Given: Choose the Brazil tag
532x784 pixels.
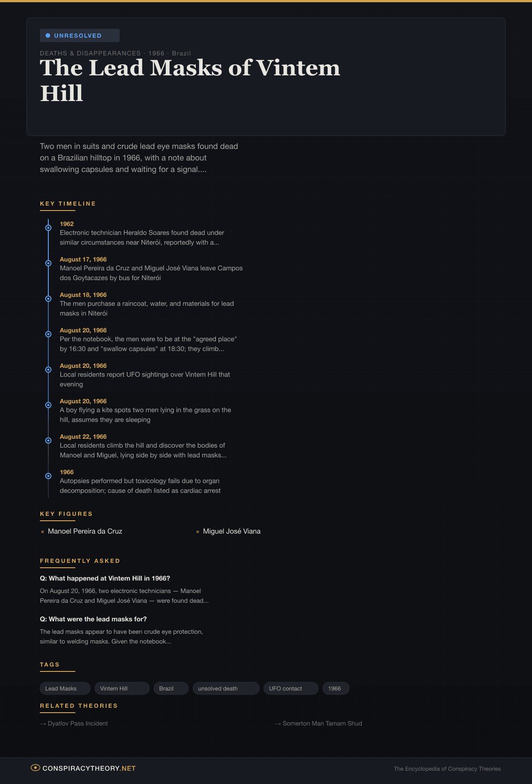Looking at the screenshot, I should point(171,688).
